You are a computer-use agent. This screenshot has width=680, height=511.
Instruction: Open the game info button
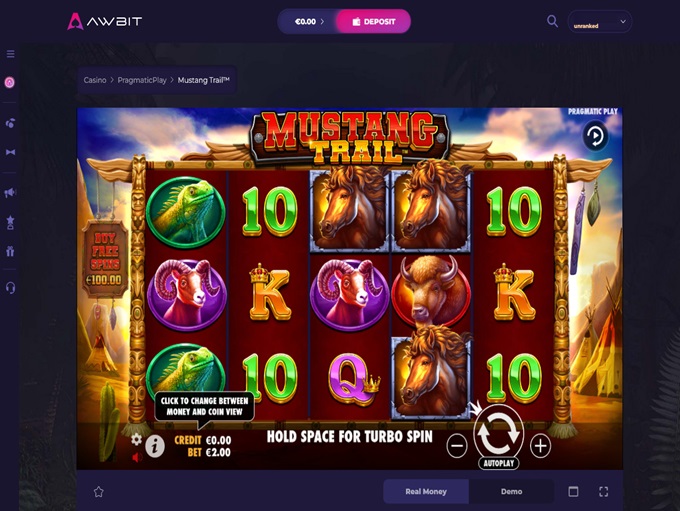155,446
